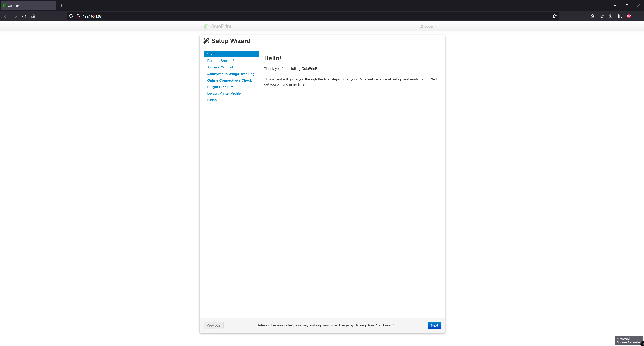Open the bookmarks star tray icon

(x=592, y=16)
